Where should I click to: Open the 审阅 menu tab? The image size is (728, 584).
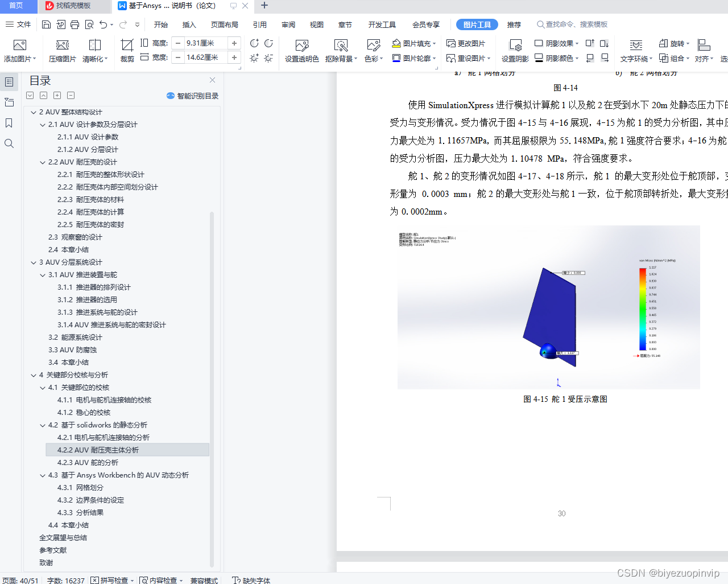288,24
